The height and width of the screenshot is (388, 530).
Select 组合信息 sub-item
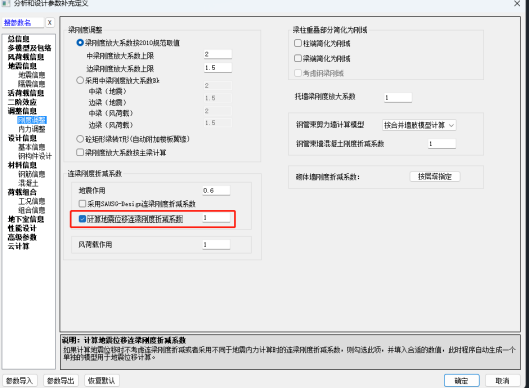[x=31, y=210]
